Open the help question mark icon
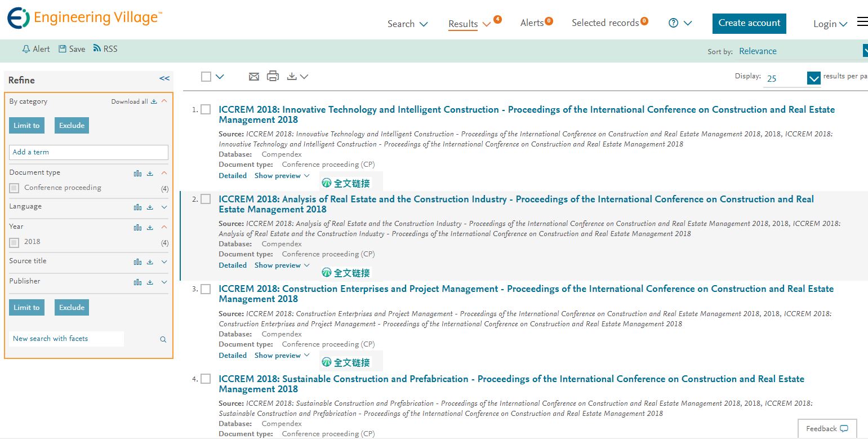Screen dimensions: 868x439 coord(673,23)
